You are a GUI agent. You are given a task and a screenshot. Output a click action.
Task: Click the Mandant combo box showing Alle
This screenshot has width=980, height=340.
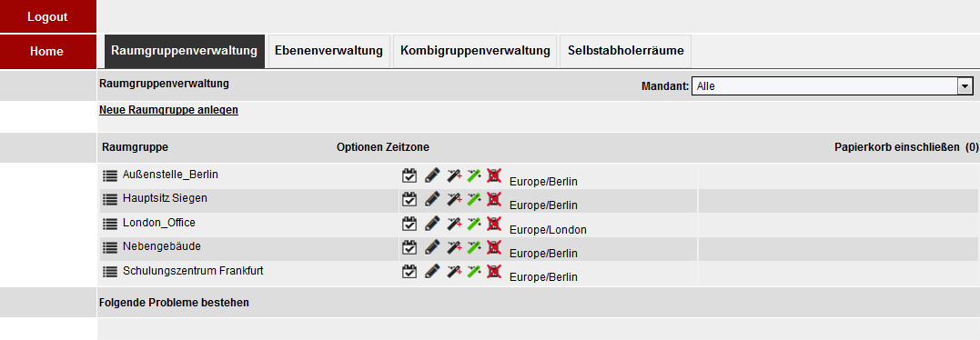click(x=832, y=86)
